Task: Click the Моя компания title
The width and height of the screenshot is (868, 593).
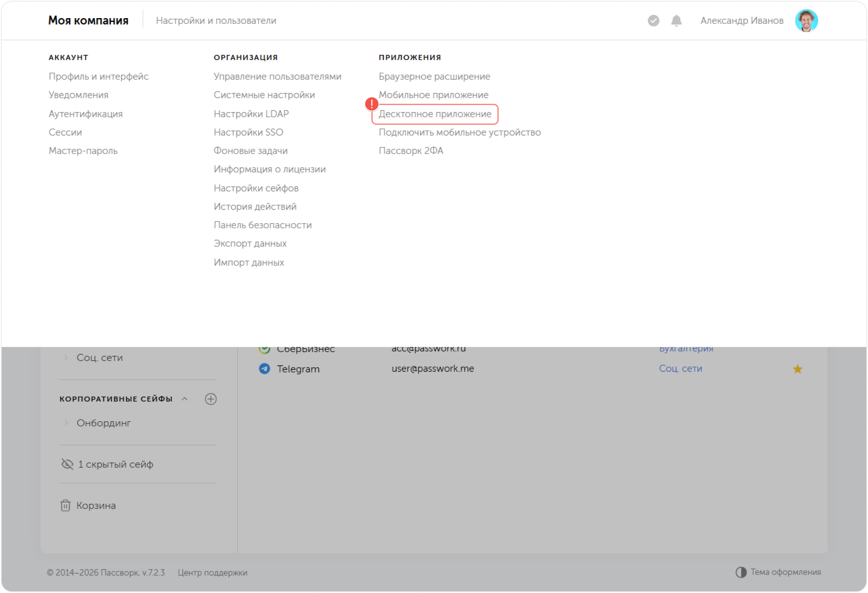Action: click(88, 21)
